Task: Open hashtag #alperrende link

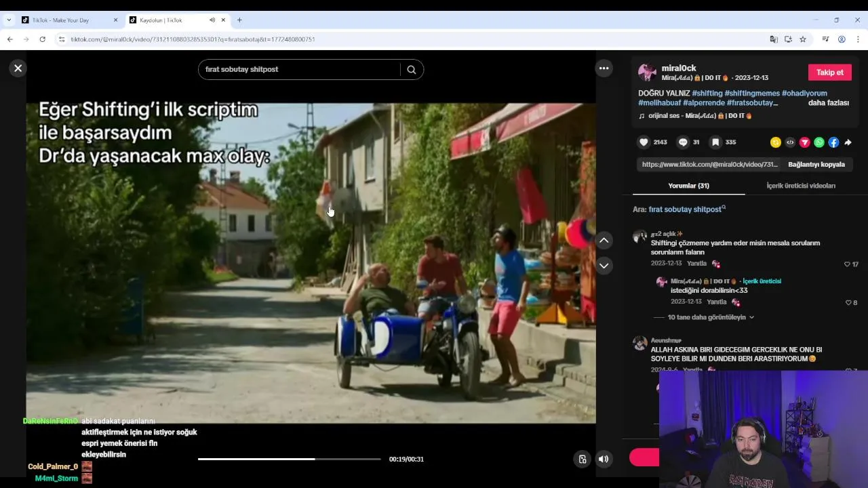Action: click(x=704, y=102)
